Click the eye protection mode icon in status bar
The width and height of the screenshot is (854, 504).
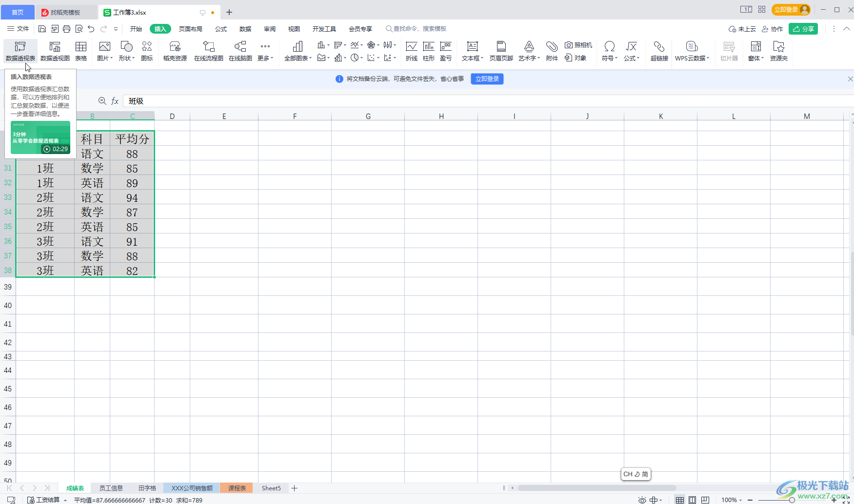642,500
